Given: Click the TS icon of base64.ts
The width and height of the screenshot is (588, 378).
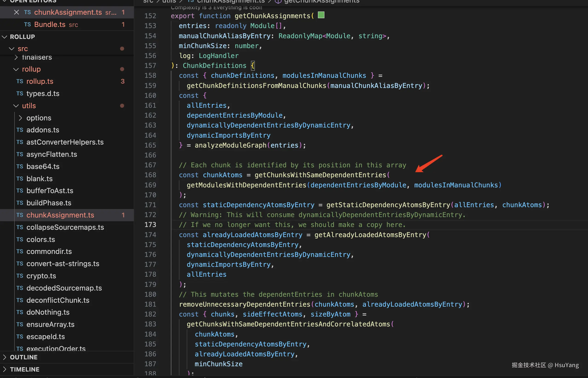Looking at the screenshot, I should click(x=20, y=166).
